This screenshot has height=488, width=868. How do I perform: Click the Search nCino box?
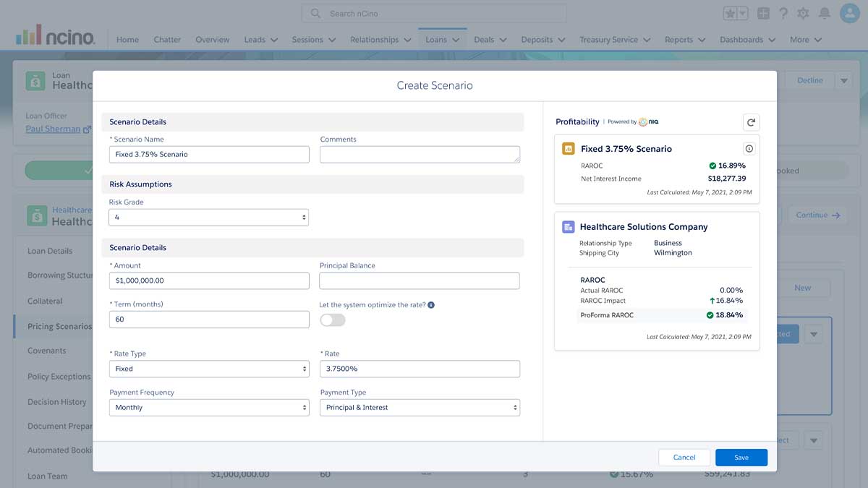pos(434,13)
